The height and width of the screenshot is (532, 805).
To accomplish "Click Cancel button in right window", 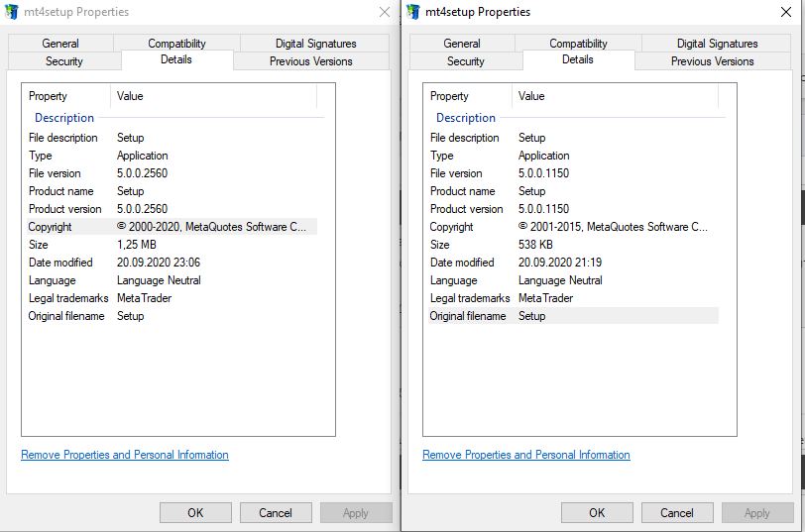I will (677, 512).
